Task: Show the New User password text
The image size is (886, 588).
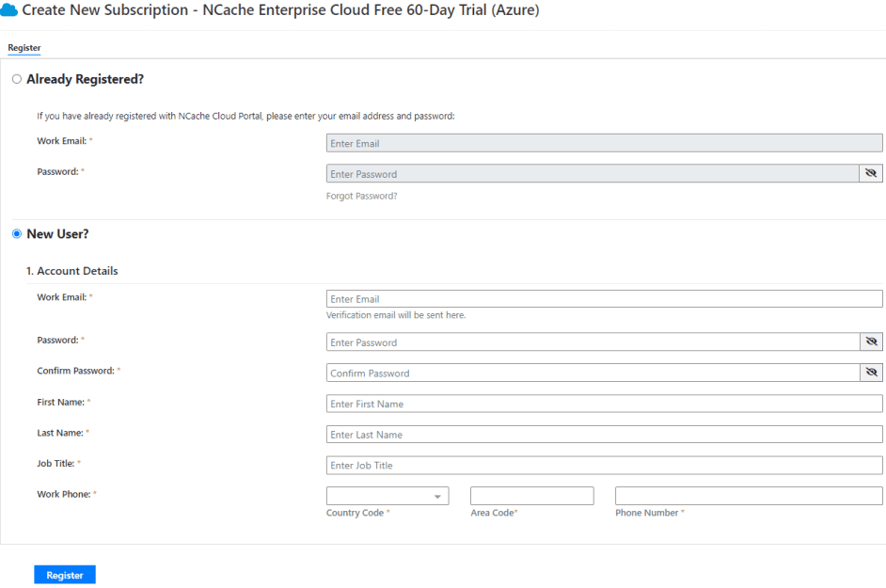Action: point(871,342)
